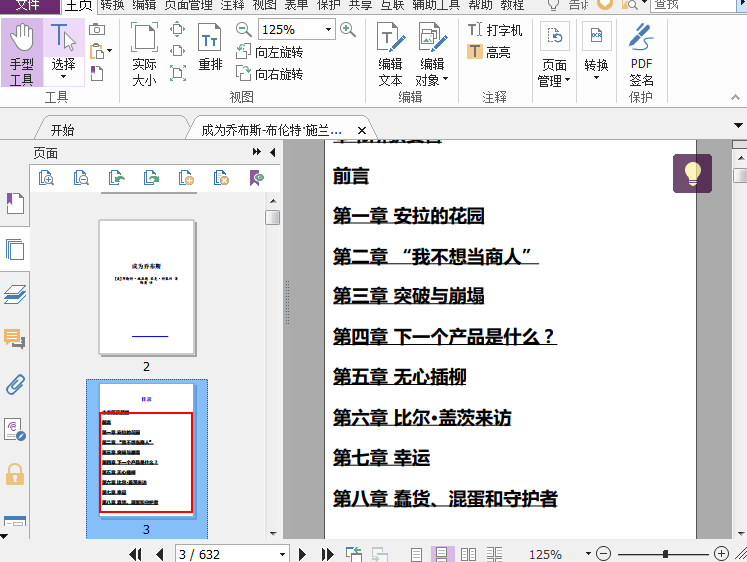Select the Highlight (高亮) tool

click(x=489, y=51)
